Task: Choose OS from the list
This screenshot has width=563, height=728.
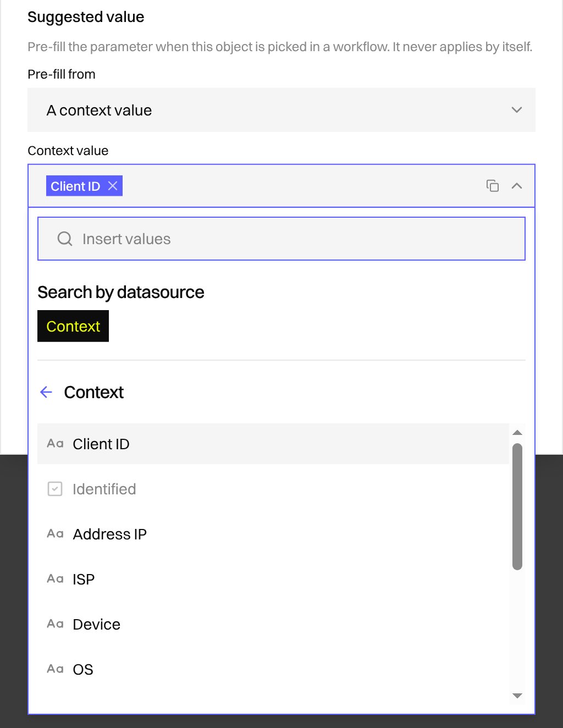Action: tap(273, 669)
